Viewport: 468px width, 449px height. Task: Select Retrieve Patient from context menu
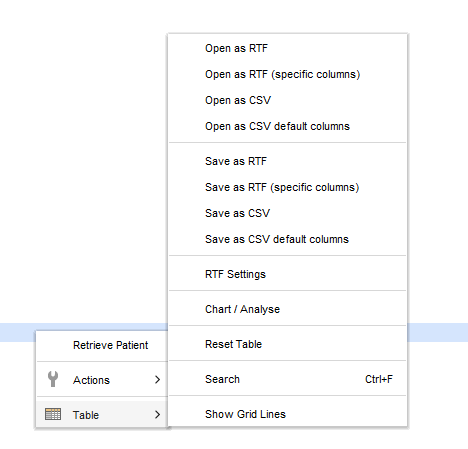tap(102, 345)
